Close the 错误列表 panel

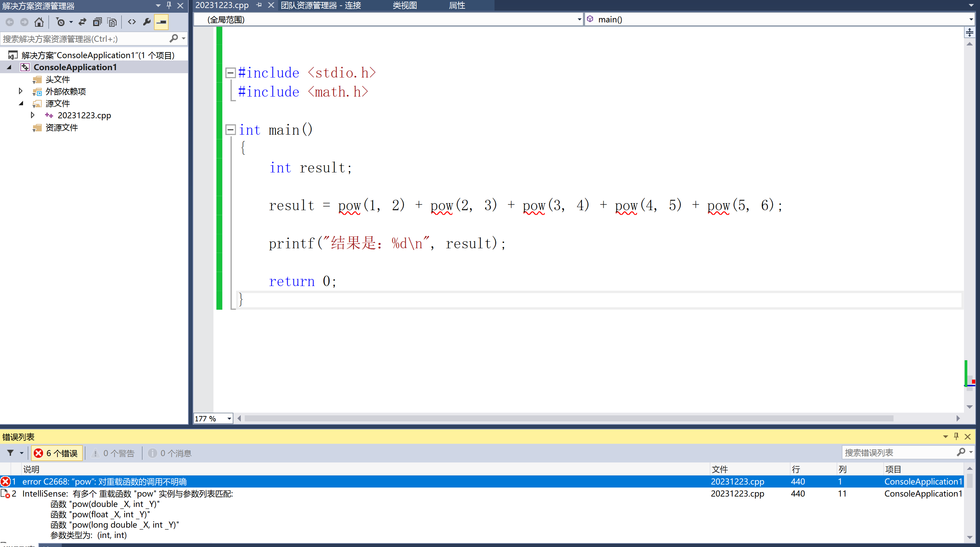(967, 437)
